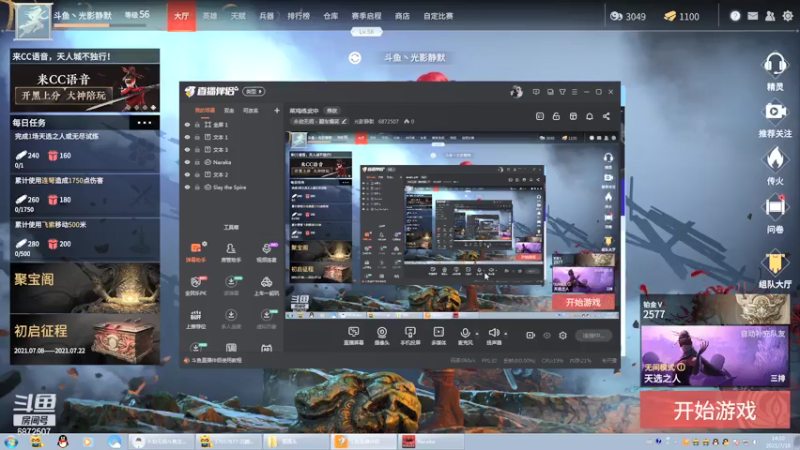The height and width of the screenshot is (450, 800).
Task: Open 推荐关注 camera icon in the game lobby
Action: point(774,119)
